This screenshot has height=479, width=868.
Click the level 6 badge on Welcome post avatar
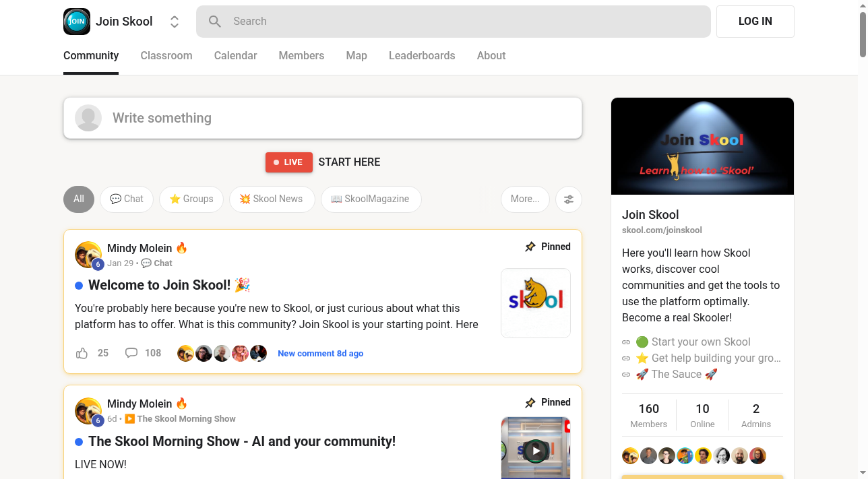click(98, 265)
